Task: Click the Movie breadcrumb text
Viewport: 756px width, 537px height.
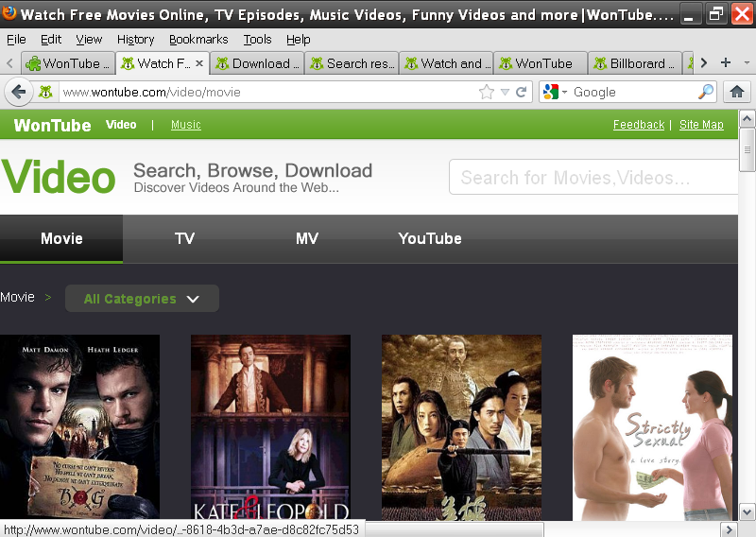Action: pyautogui.click(x=17, y=297)
